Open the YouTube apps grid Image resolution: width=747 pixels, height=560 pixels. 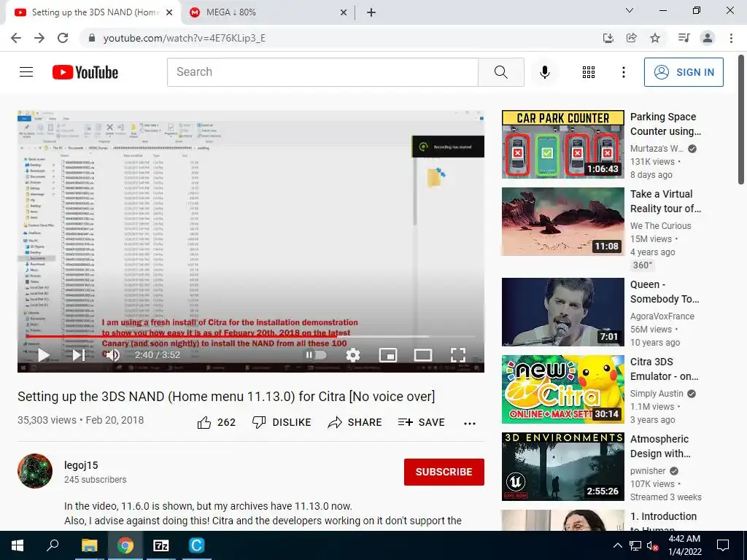click(589, 72)
